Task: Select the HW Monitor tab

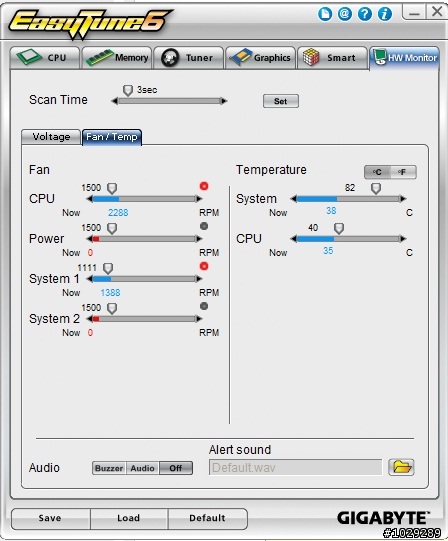Action: tap(405, 58)
